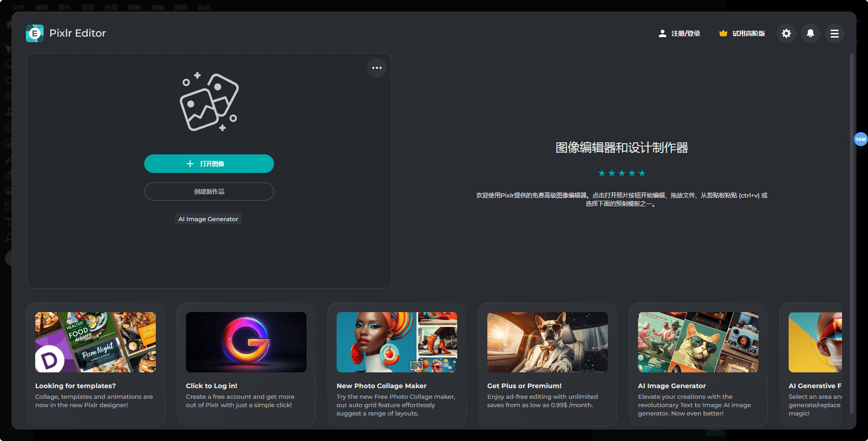868x441 pixels.
Task: Open the hamburger menu icon
Action: click(x=835, y=33)
